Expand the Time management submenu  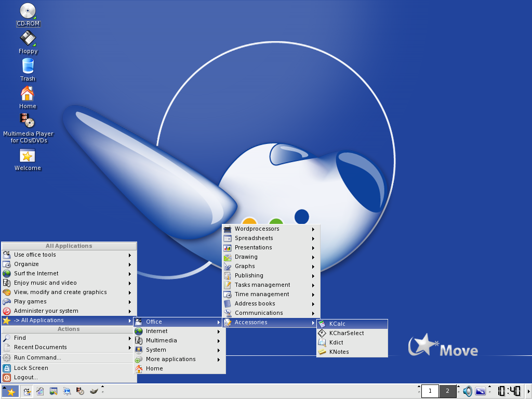[x=271, y=294]
